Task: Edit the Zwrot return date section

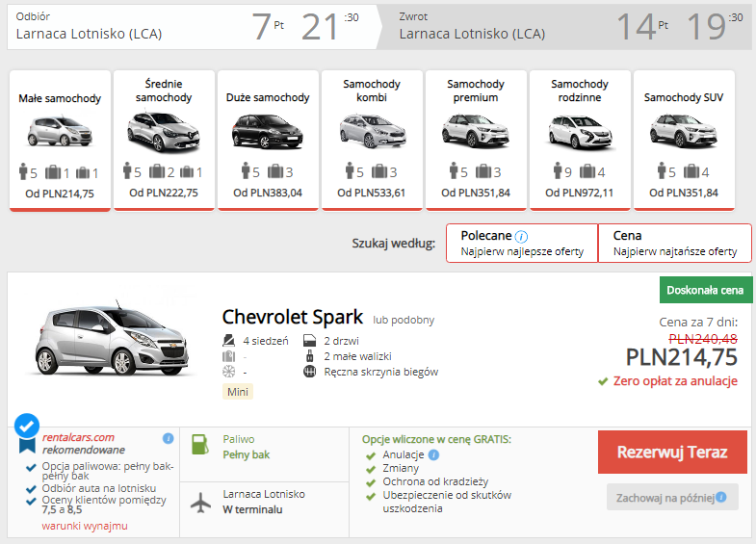Action: [564, 27]
